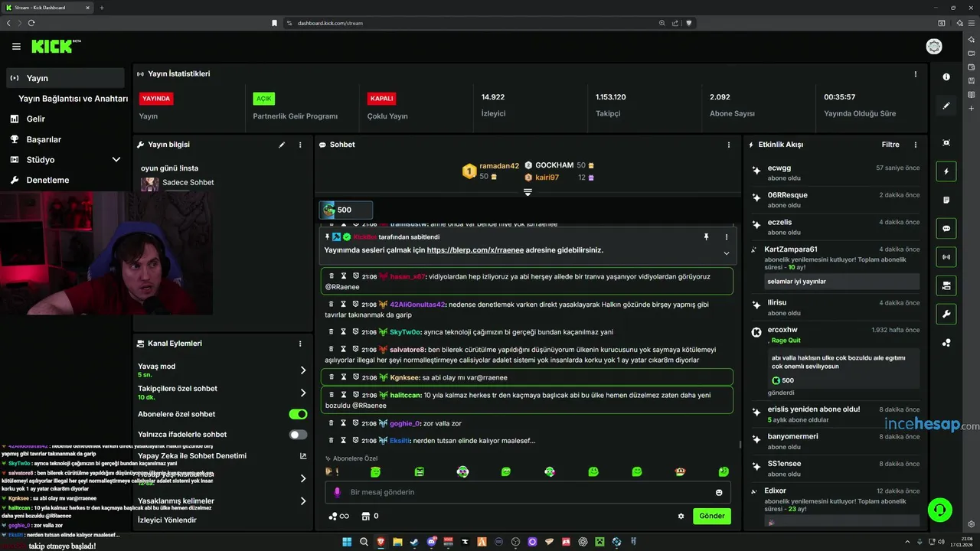Click the document icon in right sidebar
Screen dimensions: 980x551
pyautogui.click(x=946, y=200)
